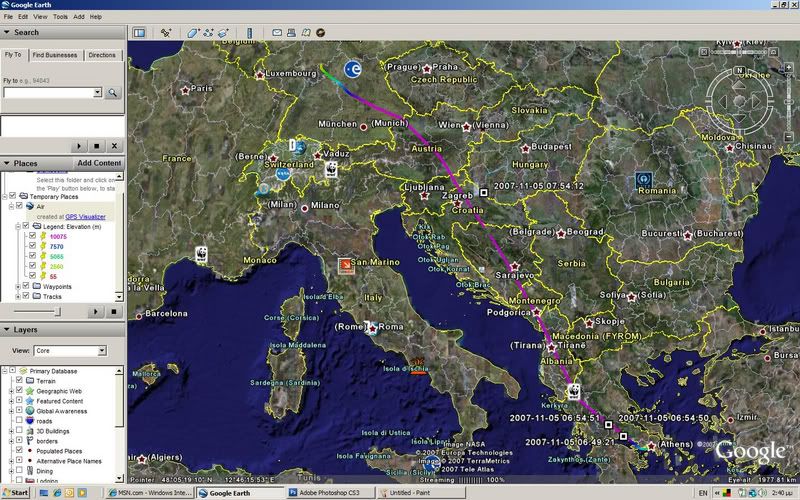Click the Add Placemark toolbar icon
The image size is (800, 500).
[x=166, y=33]
